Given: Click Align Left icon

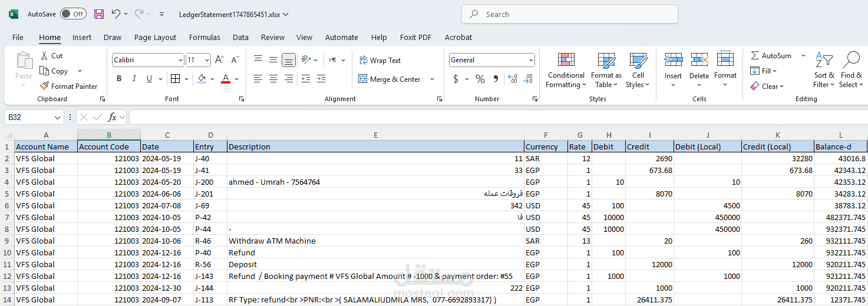Looking at the screenshot, I should pyautogui.click(x=258, y=79).
